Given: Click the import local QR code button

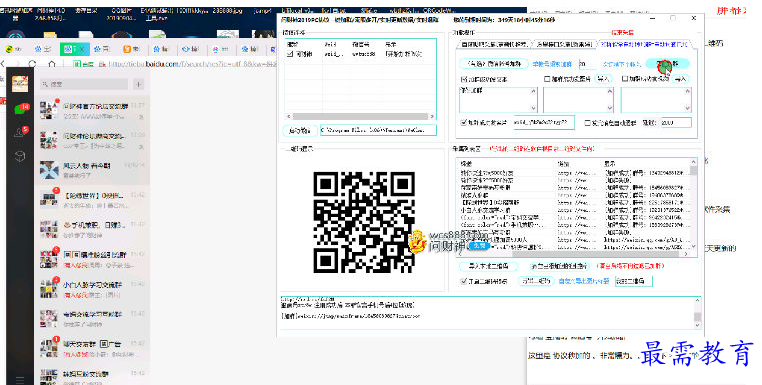Looking at the screenshot, I should pos(487,266).
